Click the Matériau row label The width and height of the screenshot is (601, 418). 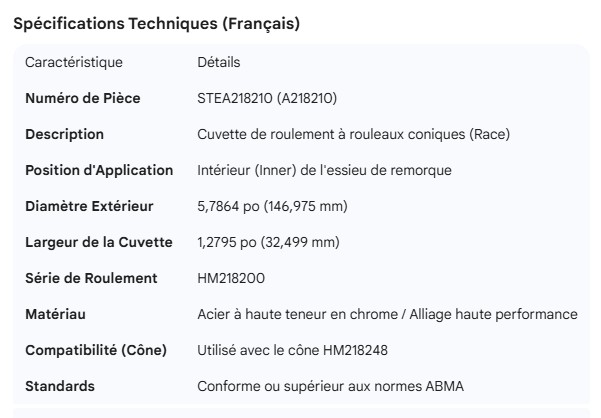(55, 314)
